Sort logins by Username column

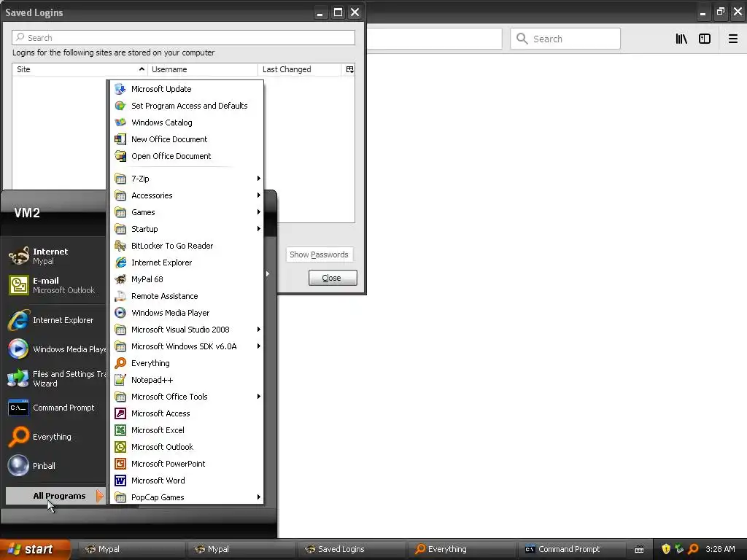203,69
